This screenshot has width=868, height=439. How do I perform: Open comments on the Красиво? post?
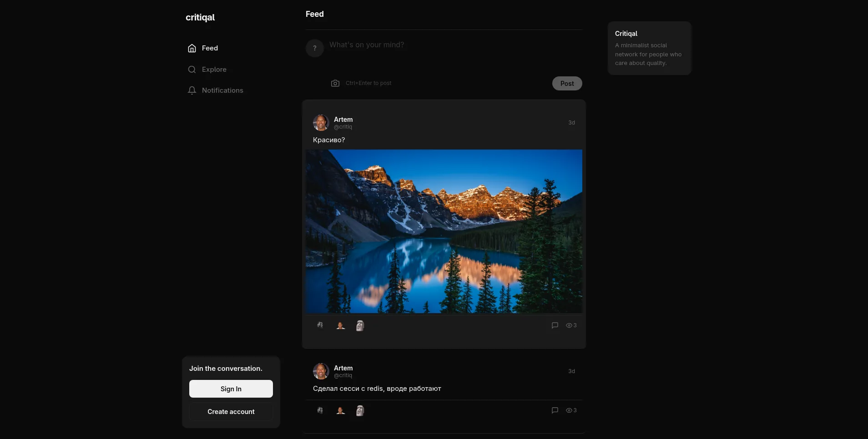pos(555,325)
